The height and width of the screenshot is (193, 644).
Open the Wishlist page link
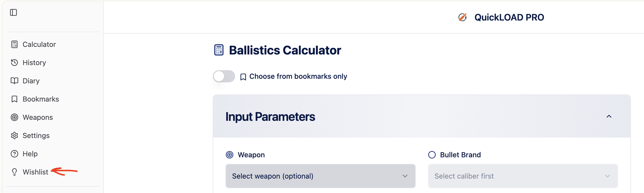coord(35,172)
